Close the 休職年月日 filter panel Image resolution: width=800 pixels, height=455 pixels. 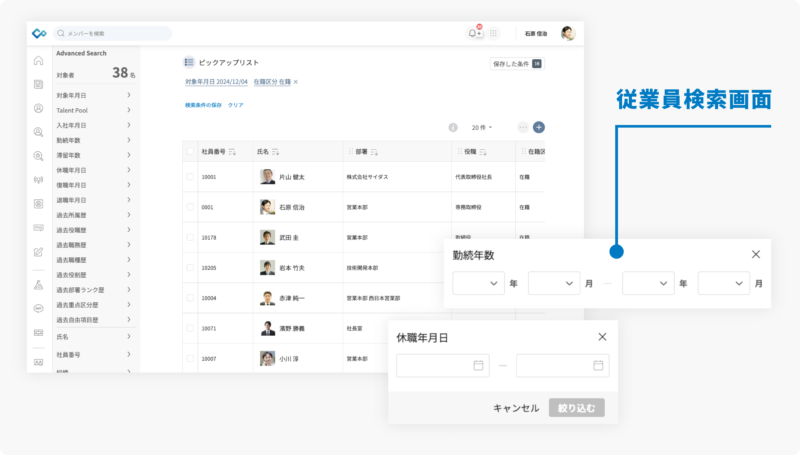[x=602, y=337]
